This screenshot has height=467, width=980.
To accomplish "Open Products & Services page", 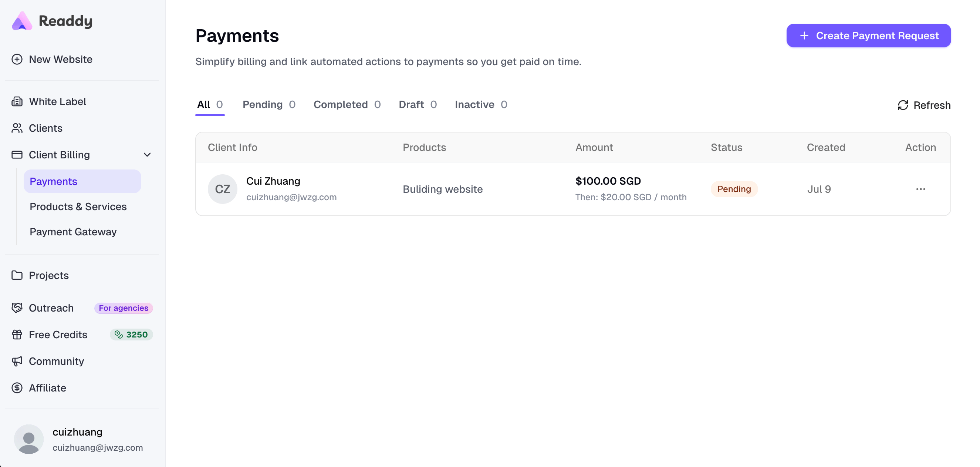I will coord(78,206).
